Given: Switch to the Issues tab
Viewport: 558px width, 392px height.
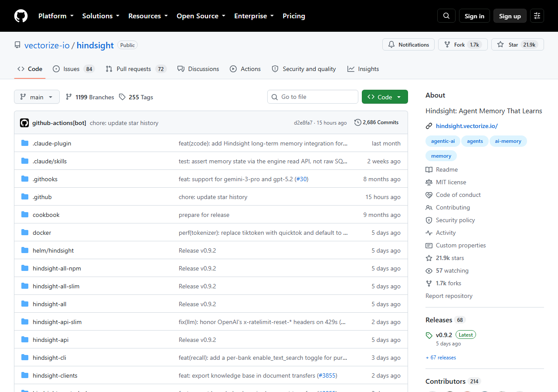Looking at the screenshot, I should tap(74, 69).
